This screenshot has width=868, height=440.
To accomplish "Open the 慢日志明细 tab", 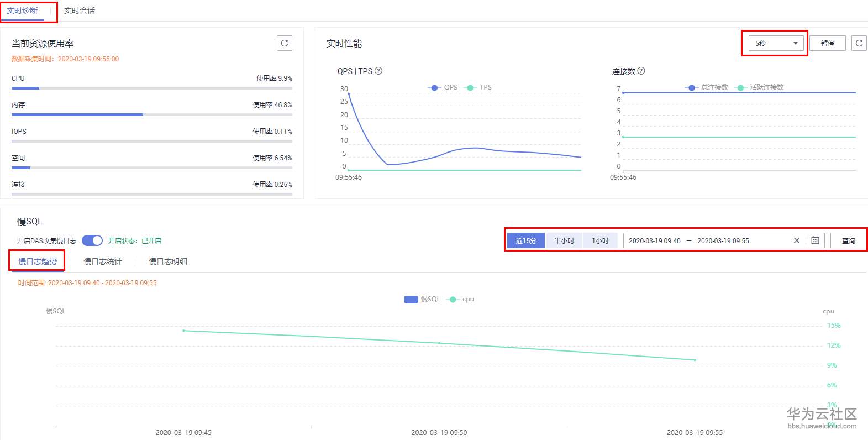I will [x=168, y=261].
